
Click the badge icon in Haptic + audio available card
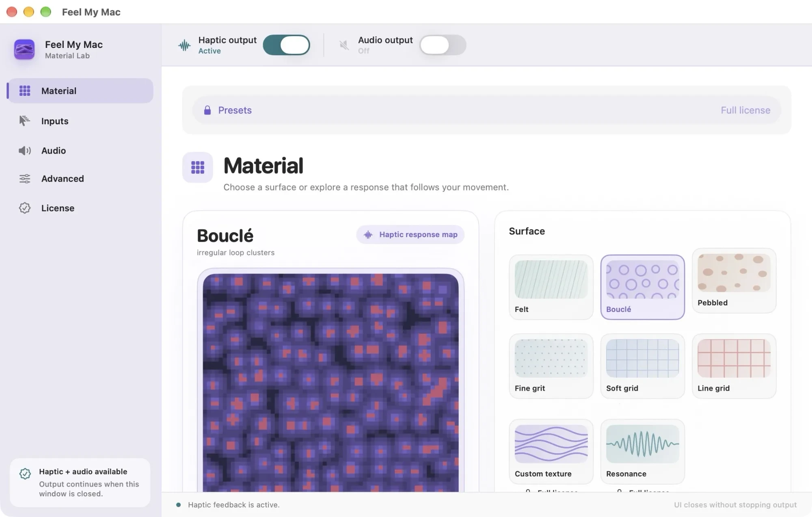(x=25, y=474)
